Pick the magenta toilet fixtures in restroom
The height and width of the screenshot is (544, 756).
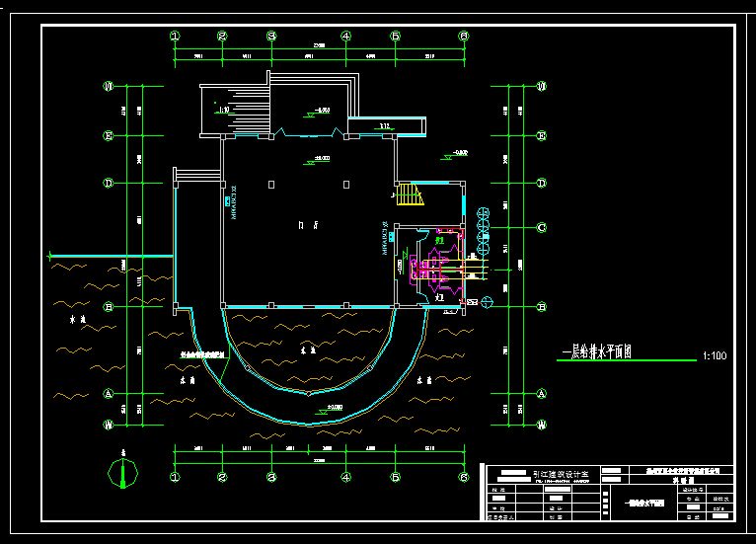tap(436, 271)
